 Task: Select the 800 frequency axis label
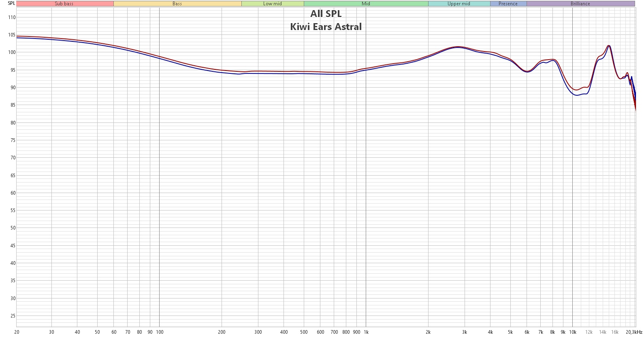point(346,332)
